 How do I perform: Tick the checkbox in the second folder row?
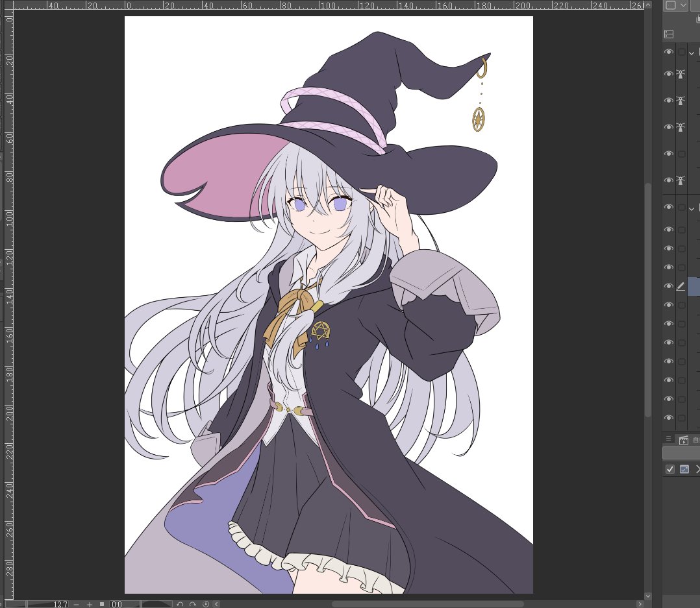tap(681, 208)
